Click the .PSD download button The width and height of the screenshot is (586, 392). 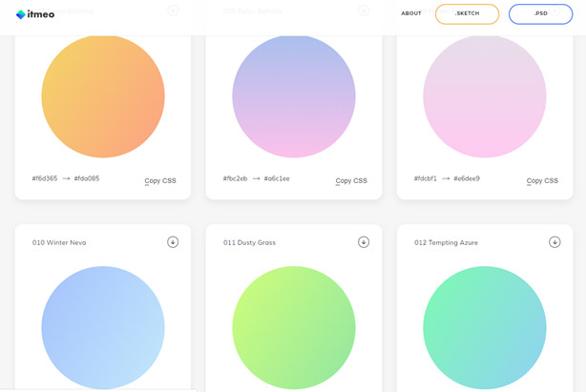click(x=540, y=13)
